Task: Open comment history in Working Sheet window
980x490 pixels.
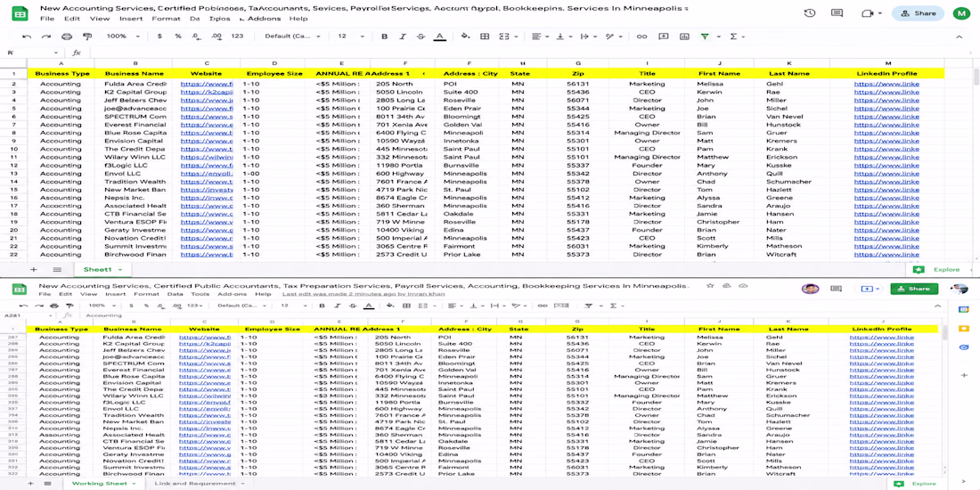Action: (x=837, y=289)
